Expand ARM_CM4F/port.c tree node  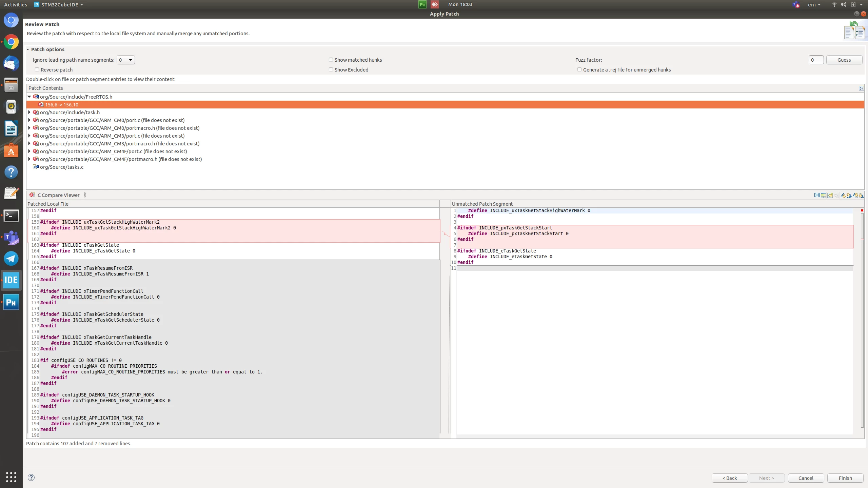(29, 151)
